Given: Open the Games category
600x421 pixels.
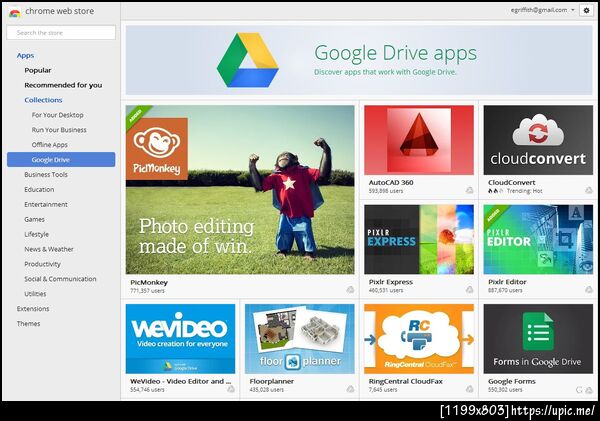Looking at the screenshot, I should point(34,219).
